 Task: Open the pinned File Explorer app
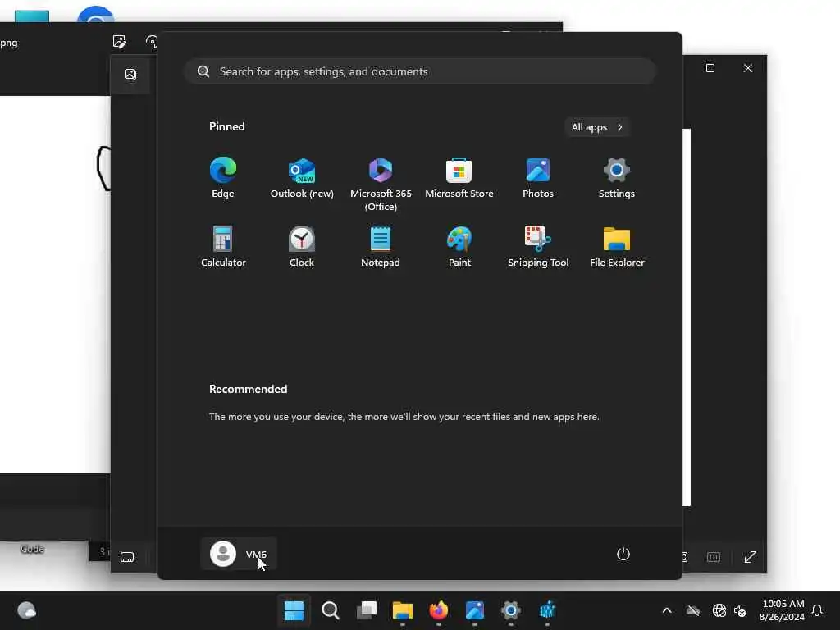tap(617, 246)
